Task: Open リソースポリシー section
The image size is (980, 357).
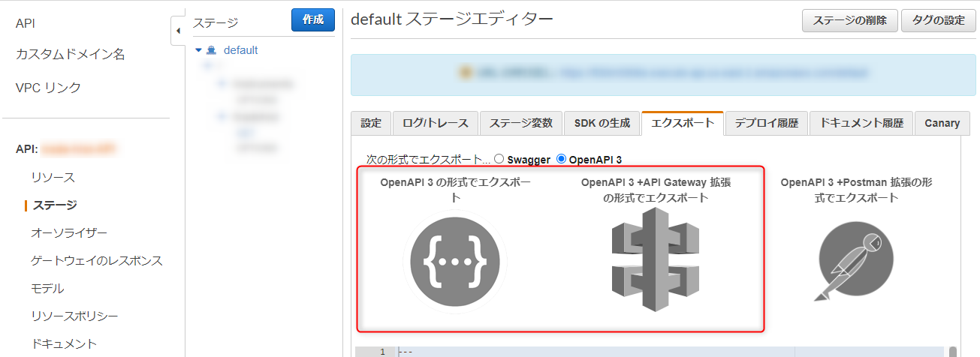Action: point(74,316)
